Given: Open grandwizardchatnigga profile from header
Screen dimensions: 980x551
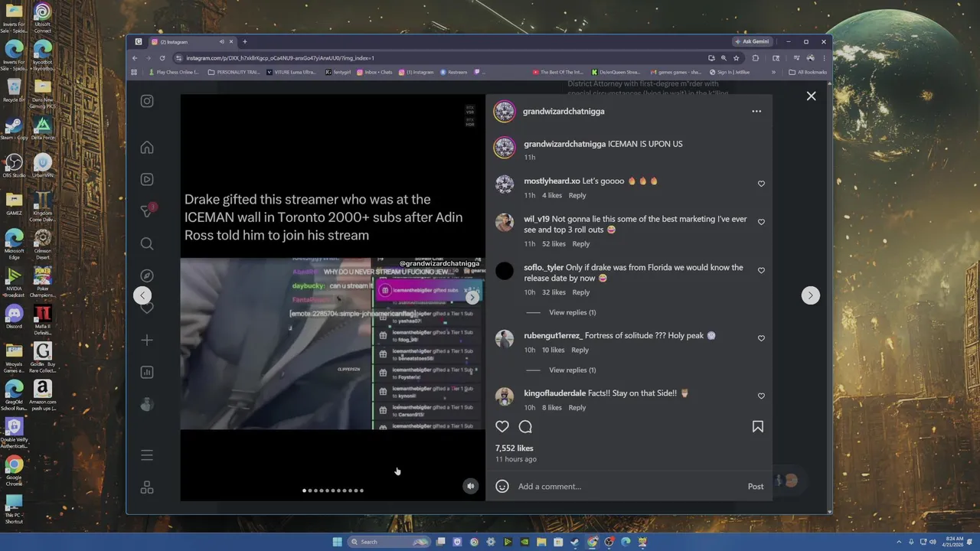Looking at the screenshot, I should click(x=563, y=112).
